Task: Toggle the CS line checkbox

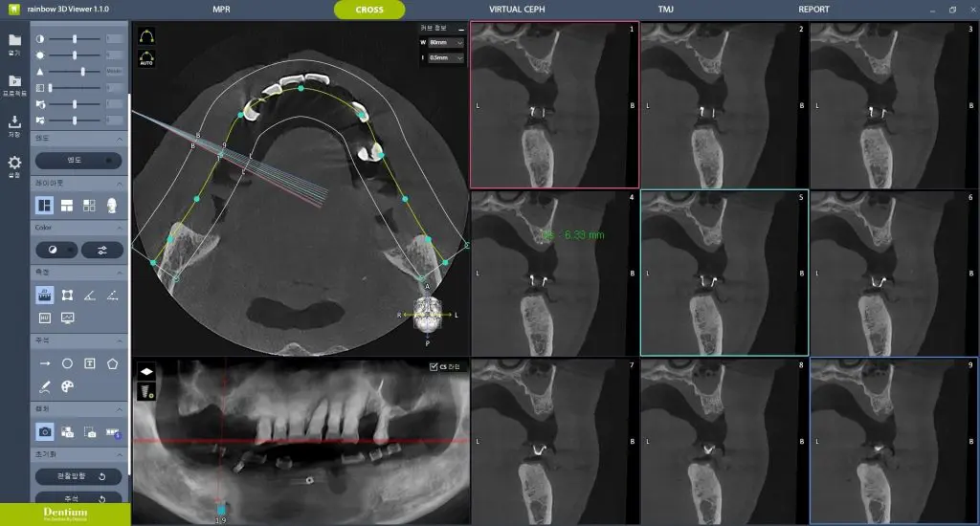Action: coord(434,366)
